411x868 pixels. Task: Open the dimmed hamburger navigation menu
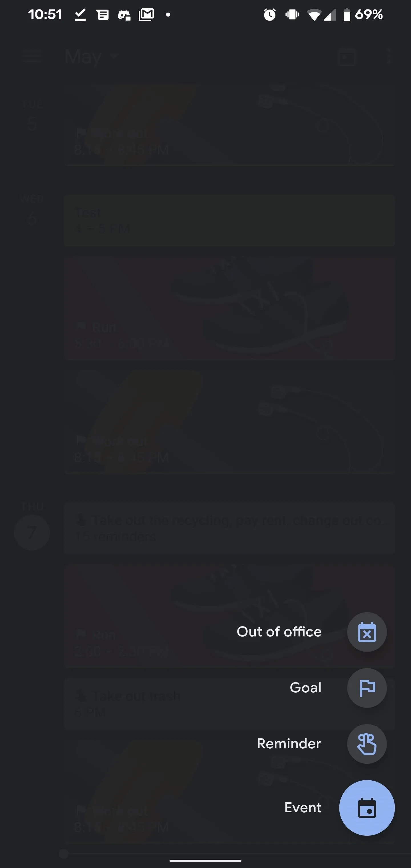pyautogui.click(x=32, y=56)
